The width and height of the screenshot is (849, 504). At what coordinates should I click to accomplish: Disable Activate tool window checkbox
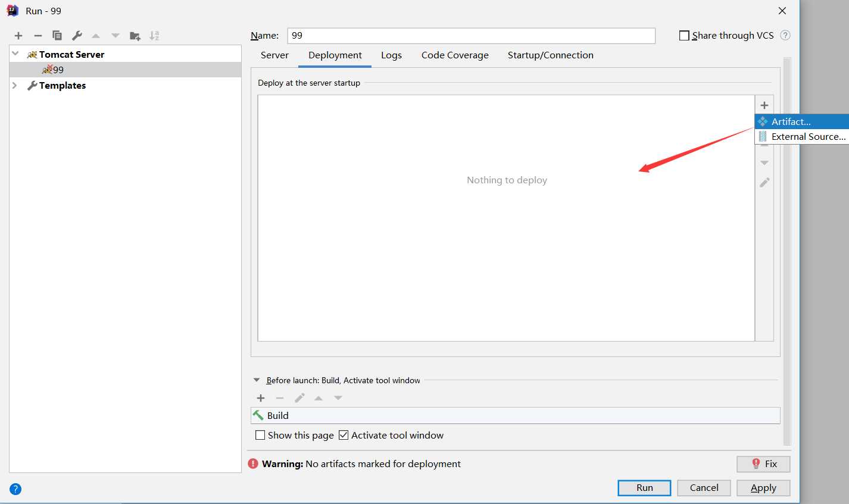[344, 435]
